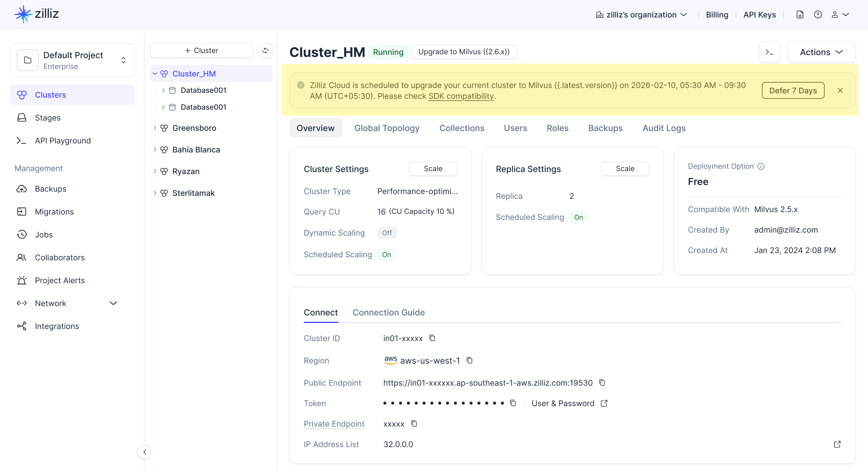Image resolution: width=868 pixels, height=470 pixels.
Task: Switch to the Audit Logs tab
Action: click(664, 128)
